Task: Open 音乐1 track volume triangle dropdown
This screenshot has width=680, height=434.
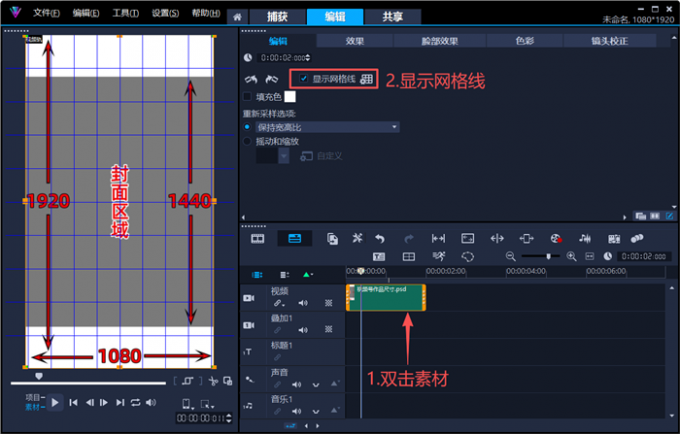Action: pos(334,411)
